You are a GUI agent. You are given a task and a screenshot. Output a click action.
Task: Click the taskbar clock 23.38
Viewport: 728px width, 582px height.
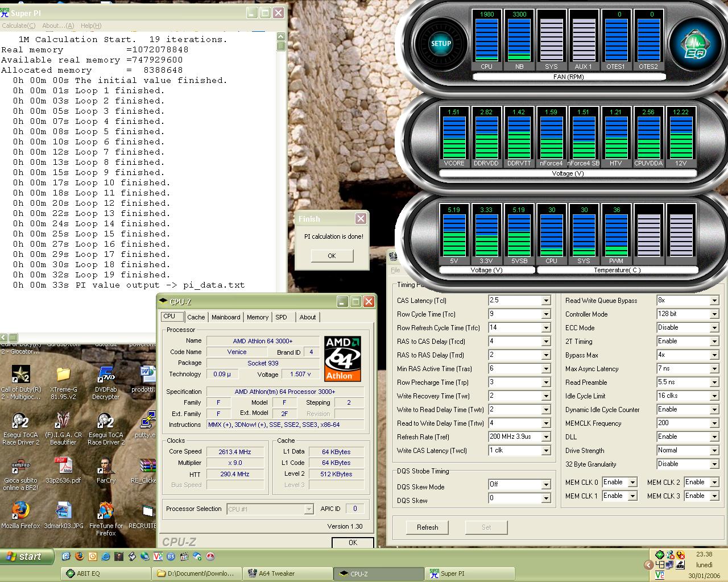704,554
